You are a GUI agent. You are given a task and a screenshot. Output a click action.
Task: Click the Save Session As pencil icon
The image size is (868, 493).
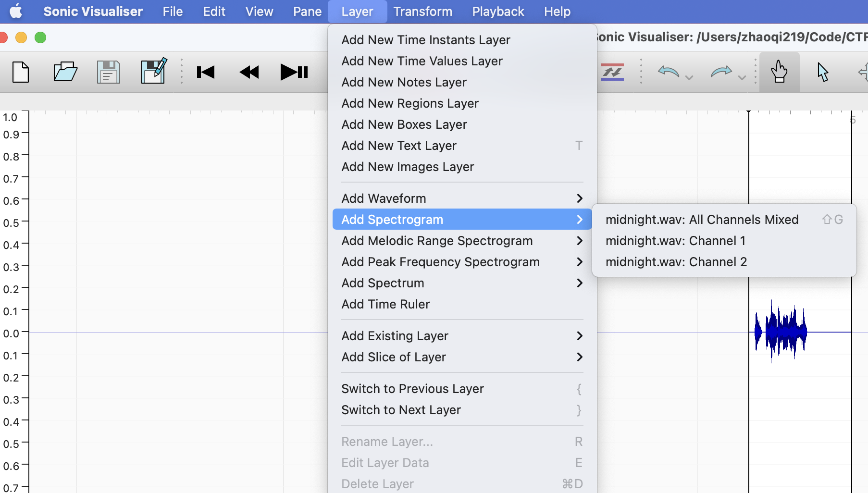[x=153, y=71]
